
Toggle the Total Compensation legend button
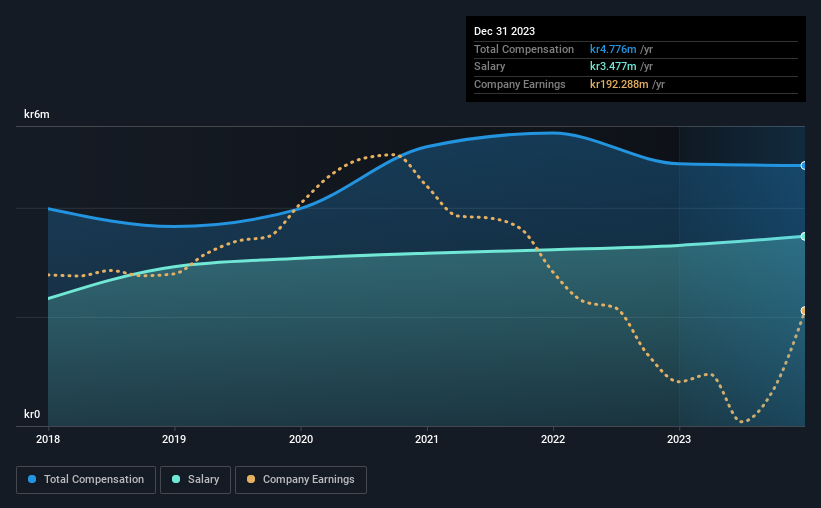pos(86,480)
